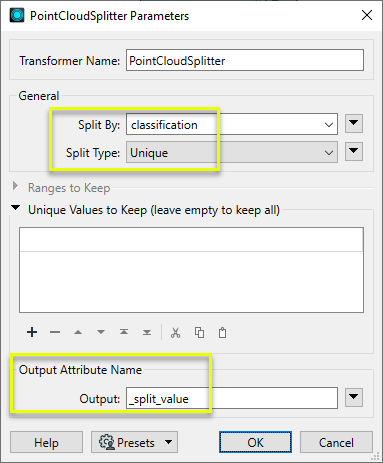Open options arrow beside Split Type

tap(354, 151)
